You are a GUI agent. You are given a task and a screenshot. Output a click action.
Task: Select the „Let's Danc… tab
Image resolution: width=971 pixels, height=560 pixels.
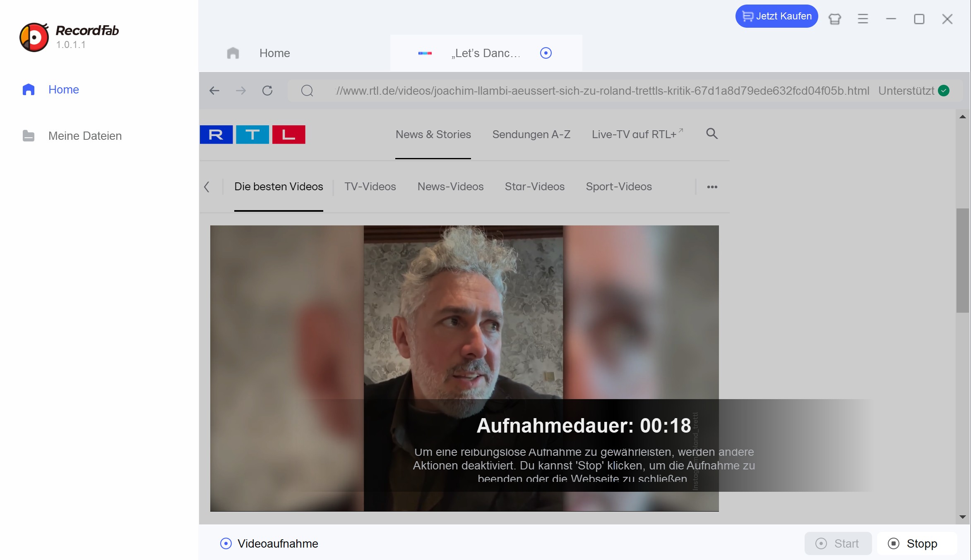[x=486, y=53]
